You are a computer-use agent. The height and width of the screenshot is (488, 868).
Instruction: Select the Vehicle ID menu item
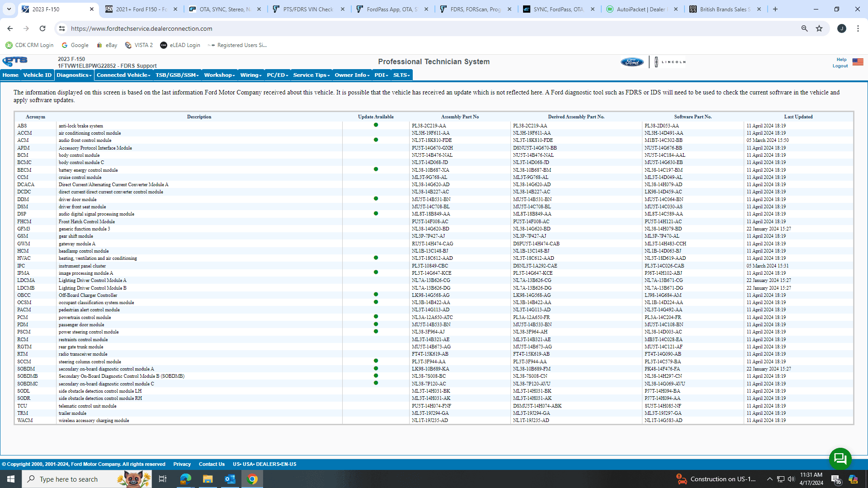click(37, 75)
